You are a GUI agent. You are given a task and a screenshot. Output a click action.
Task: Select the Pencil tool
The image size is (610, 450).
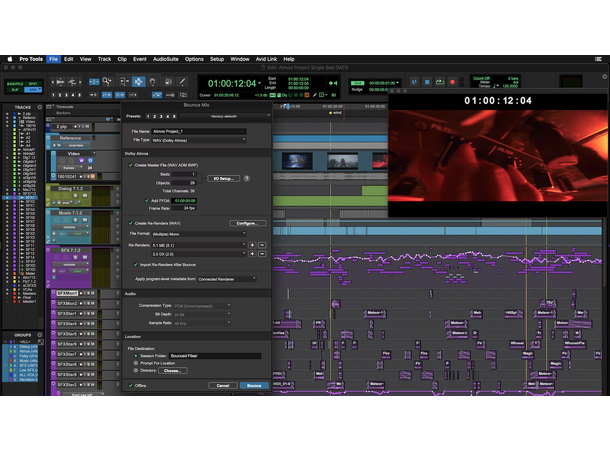[182, 82]
